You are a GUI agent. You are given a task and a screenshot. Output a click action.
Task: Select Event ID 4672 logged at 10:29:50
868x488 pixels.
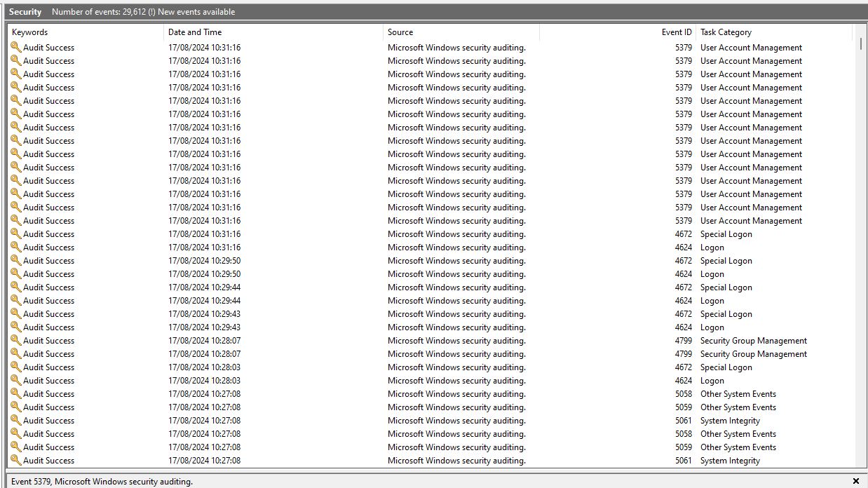click(683, 261)
